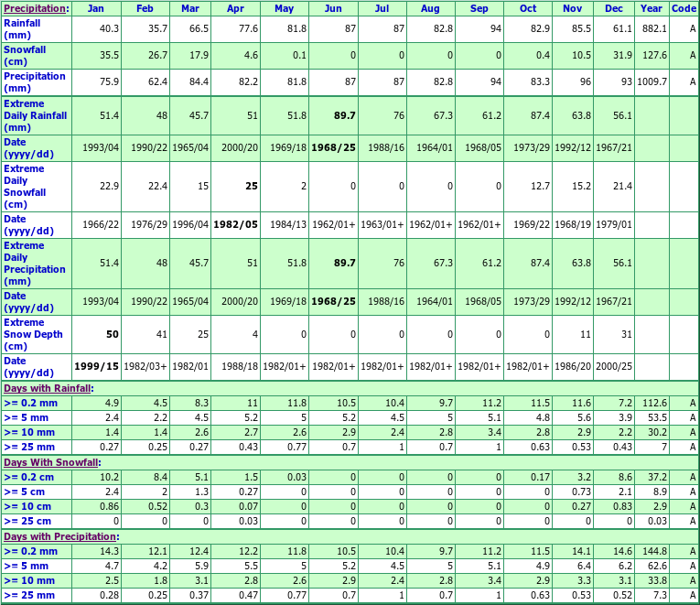Select the Extreme Daily Snowfall (cm) label
Screen dimensions: 700x605
click(x=25, y=187)
